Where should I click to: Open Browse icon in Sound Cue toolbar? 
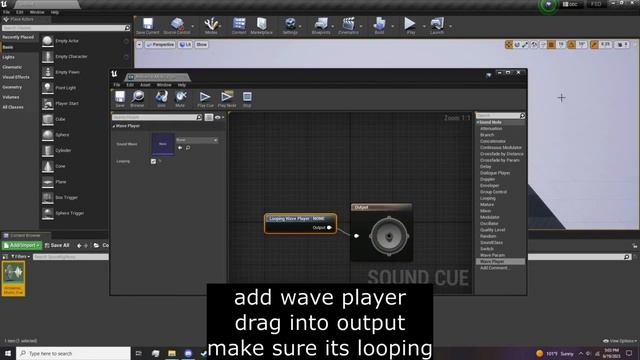[138, 99]
